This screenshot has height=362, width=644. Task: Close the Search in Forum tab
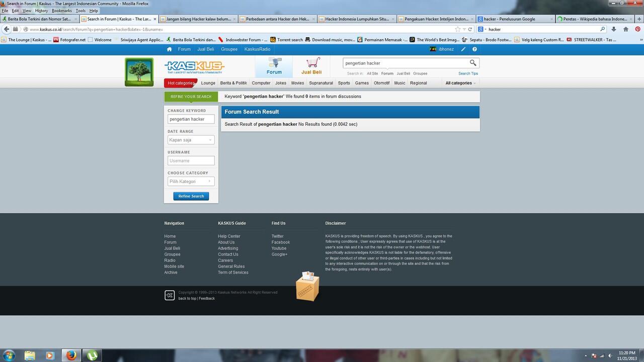[x=155, y=19]
